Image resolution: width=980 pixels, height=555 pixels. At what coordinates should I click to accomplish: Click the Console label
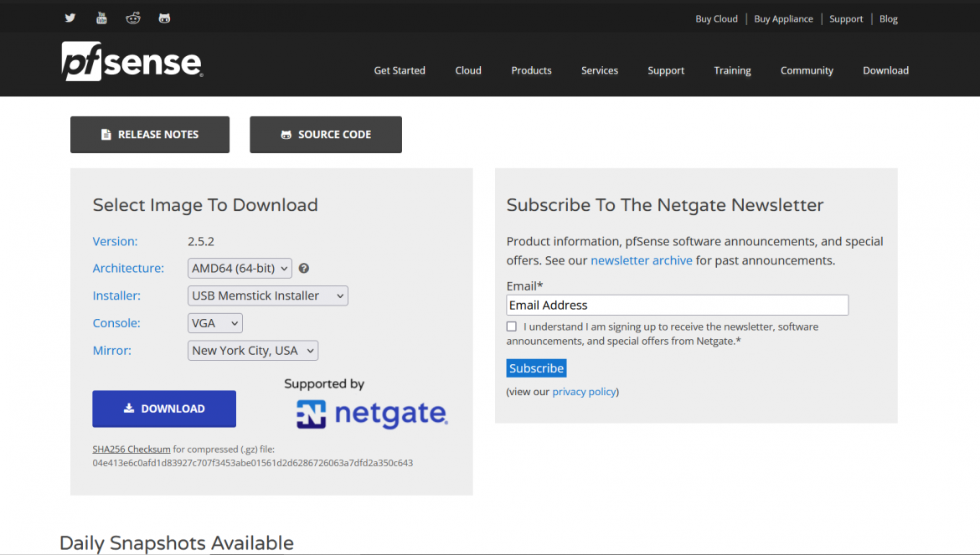point(116,323)
